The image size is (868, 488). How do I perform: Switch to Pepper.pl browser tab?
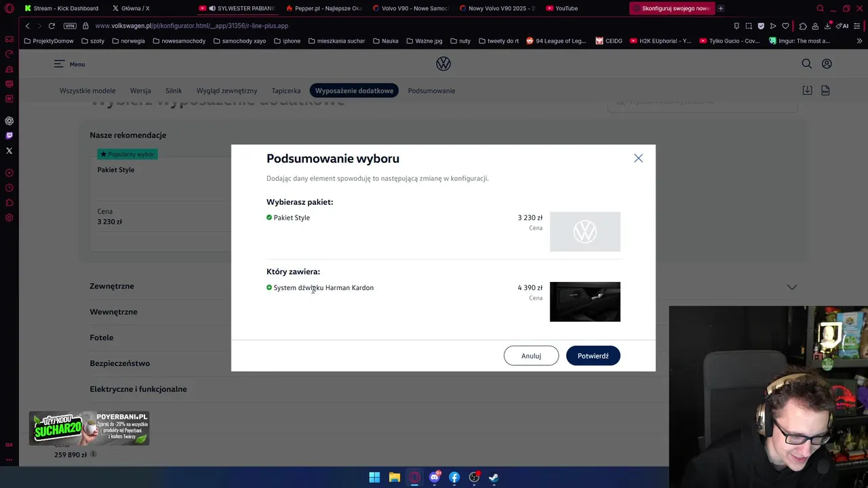click(x=324, y=8)
